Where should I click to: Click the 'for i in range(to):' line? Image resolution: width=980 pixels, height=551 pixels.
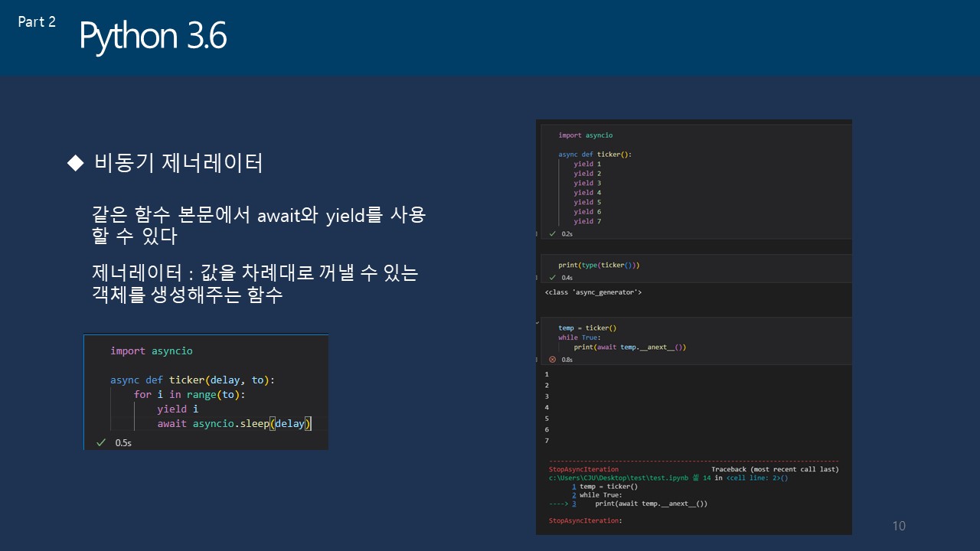tap(189, 394)
